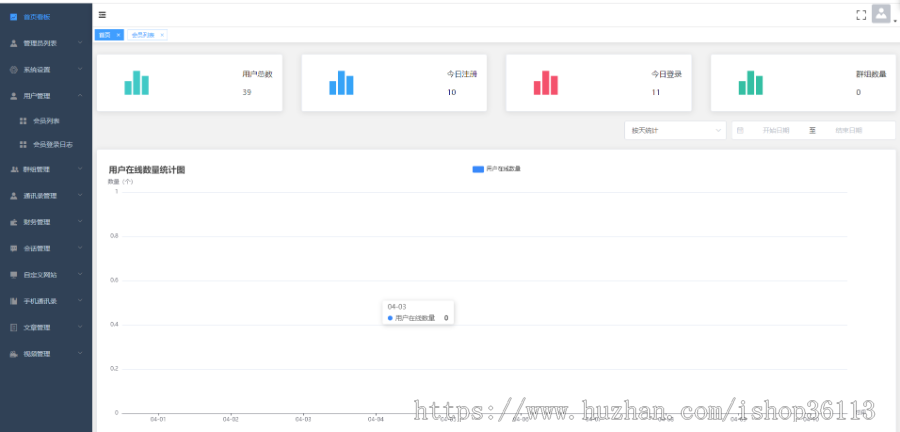The width and height of the screenshot is (900, 432).
Task: Expand the 视频管理 chevron
Action: click(x=80, y=353)
